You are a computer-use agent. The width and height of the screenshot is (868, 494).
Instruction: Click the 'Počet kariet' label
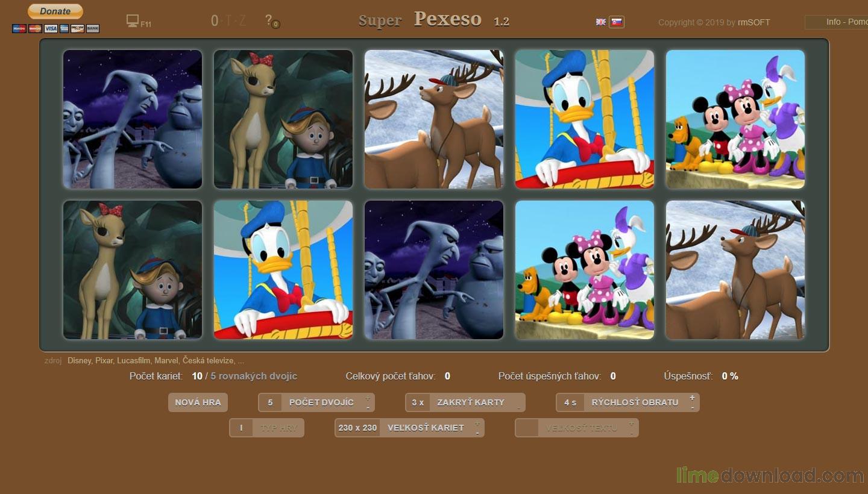tap(156, 376)
